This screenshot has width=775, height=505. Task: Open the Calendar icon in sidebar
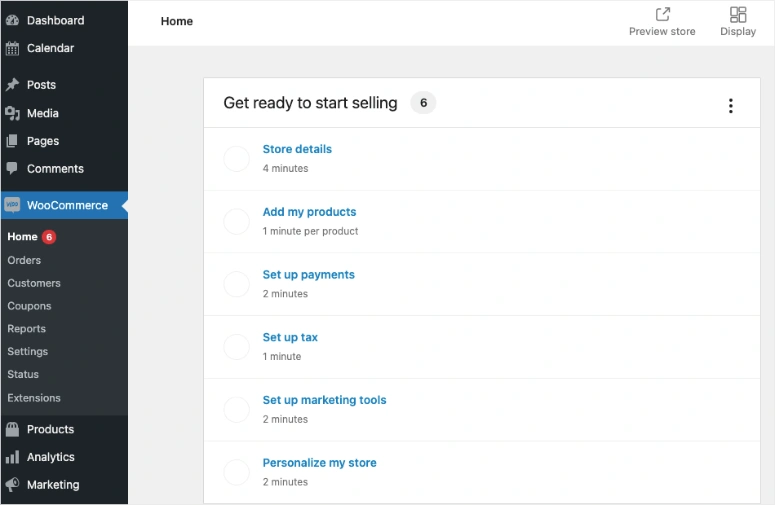pos(12,48)
